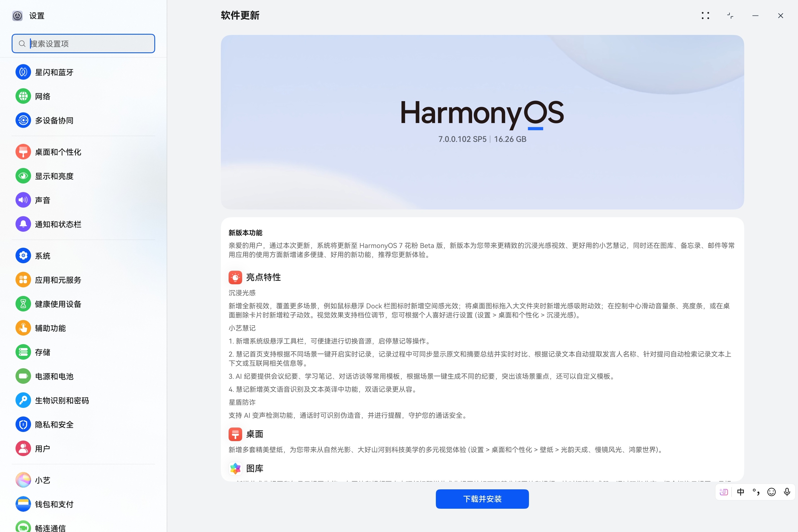Click the 钱包和支付 wallet icon
The image size is (798, 532).
tap(23, 504)
